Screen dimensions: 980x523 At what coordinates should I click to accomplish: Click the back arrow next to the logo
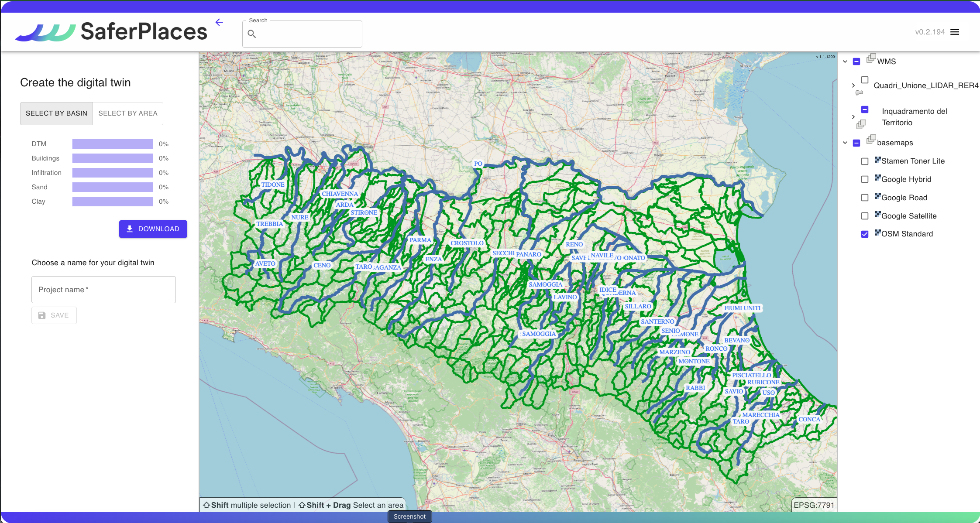219,22
